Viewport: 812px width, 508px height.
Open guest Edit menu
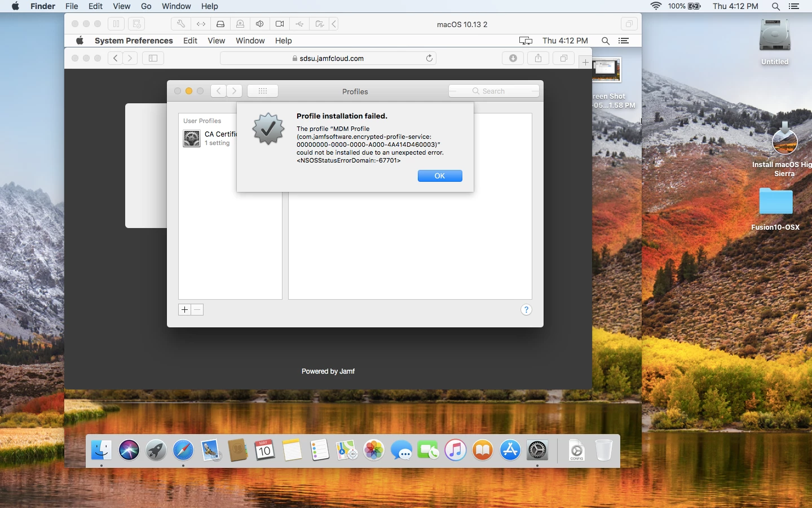(191, 41)
